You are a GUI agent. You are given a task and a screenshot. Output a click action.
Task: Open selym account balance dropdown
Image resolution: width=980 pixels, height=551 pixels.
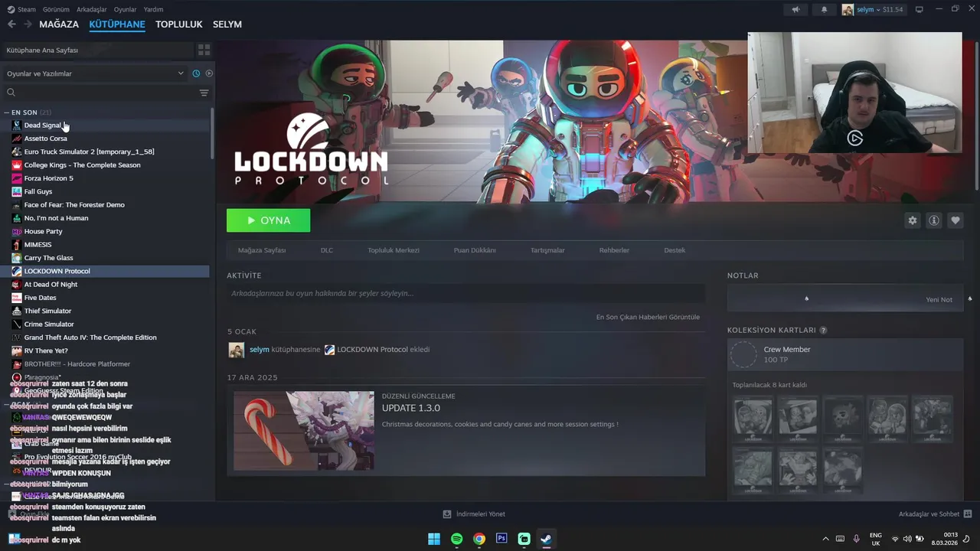pyautogui.click(x=880, y=9)
